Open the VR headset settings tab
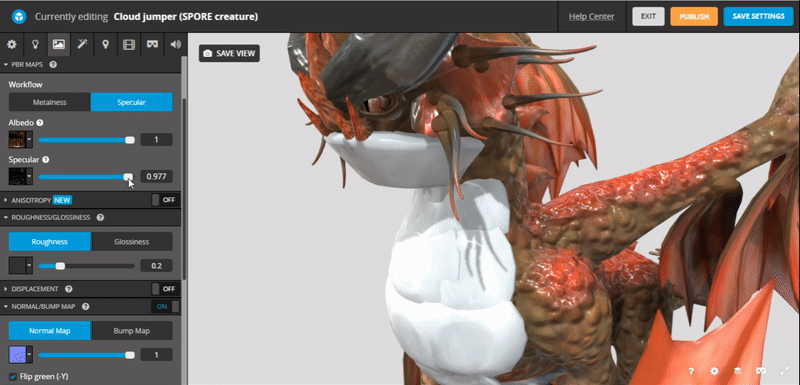800x385 pixels. 152,44
